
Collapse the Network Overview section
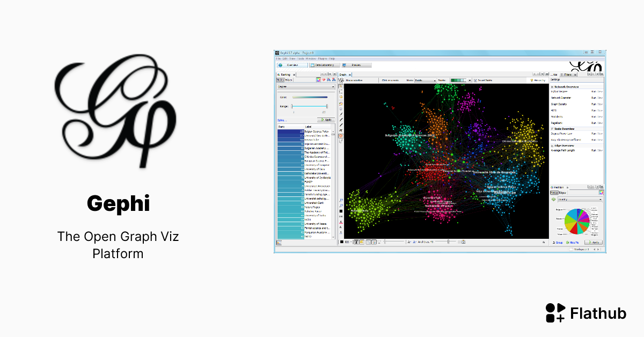click(552, 87)
